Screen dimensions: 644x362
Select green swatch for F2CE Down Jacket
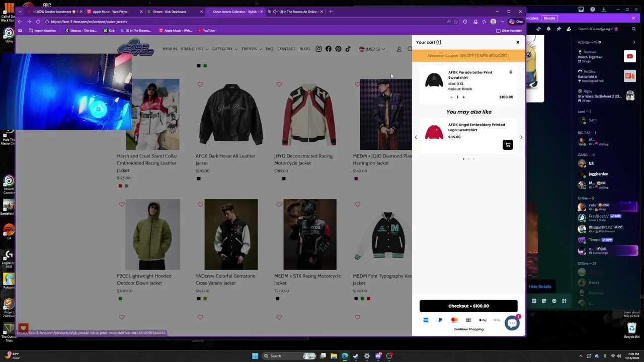120,299
